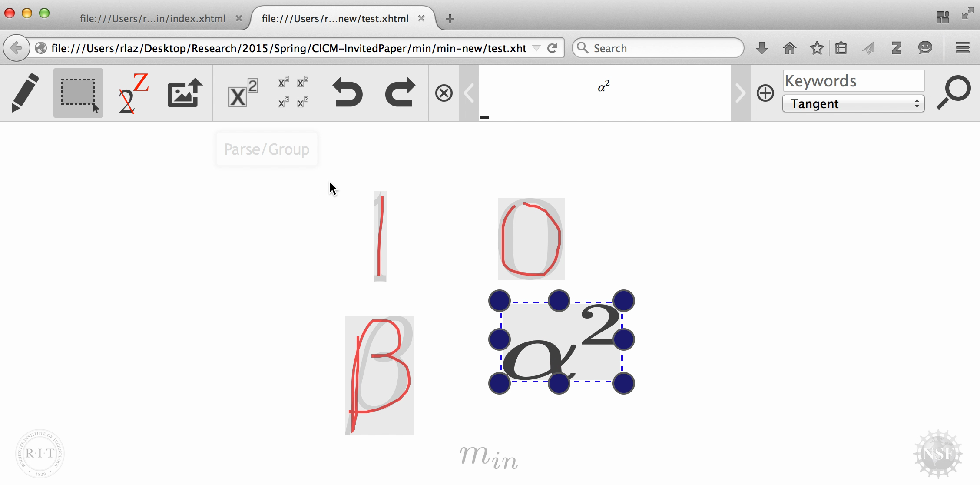The height and width of the screenshot is (485, 980).
Task: Run search with magnifying glass
Action: 953,92
